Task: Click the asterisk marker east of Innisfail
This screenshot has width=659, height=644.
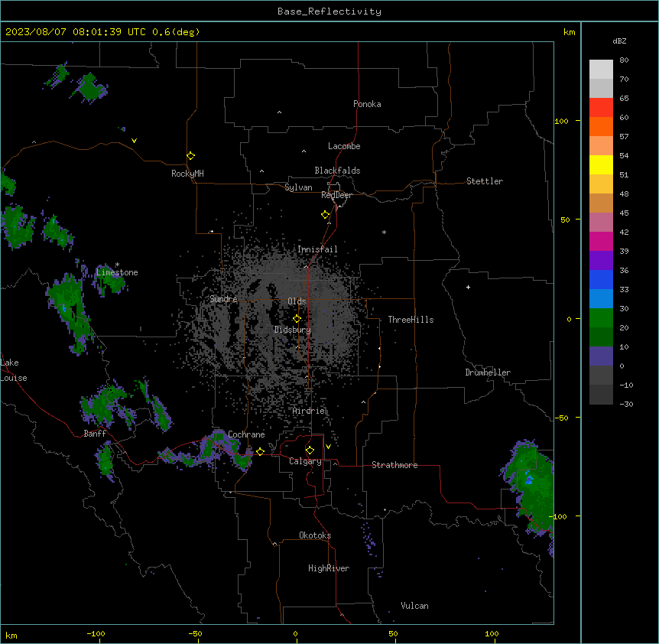Action: pyautogui.click(x=384, y=232)
